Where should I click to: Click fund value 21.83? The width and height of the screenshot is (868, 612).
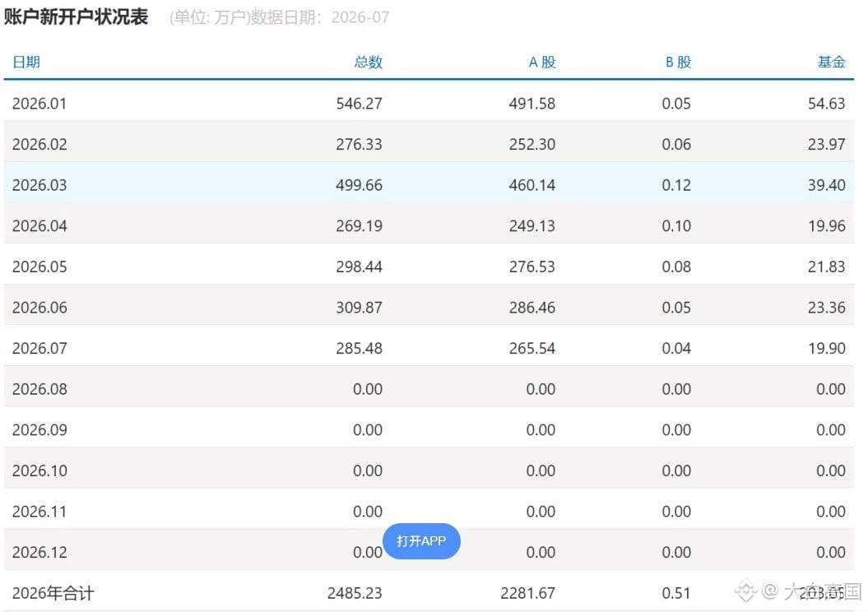coord(827,267)
